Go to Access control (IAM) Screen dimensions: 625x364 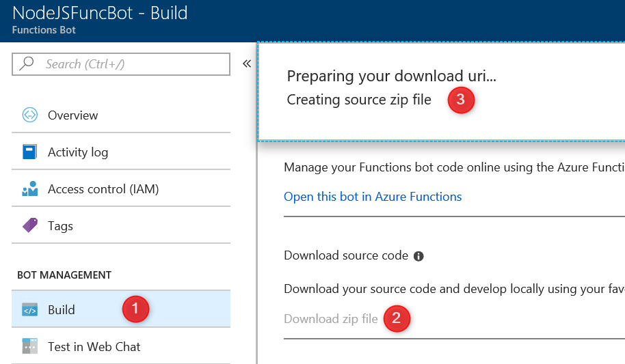point(103,189)
